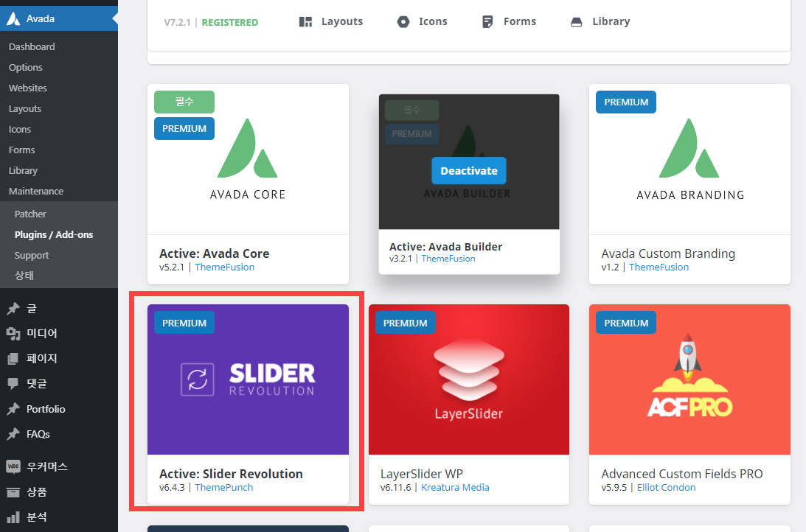Screen dimensions: 806x532
Task: Open Layouts in sidebar submenu
Action: click(25, 108)
